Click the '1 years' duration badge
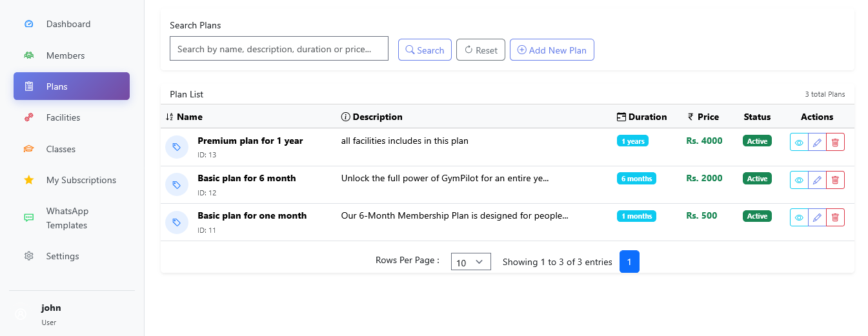 (x=632, y=141)
